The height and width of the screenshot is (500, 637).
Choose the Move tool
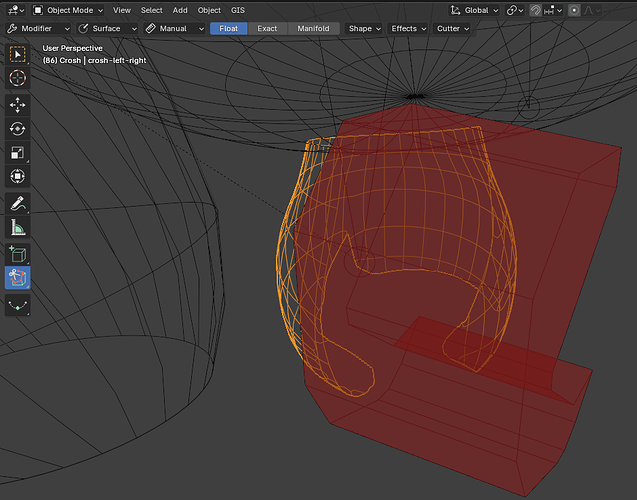click(17, 105)
